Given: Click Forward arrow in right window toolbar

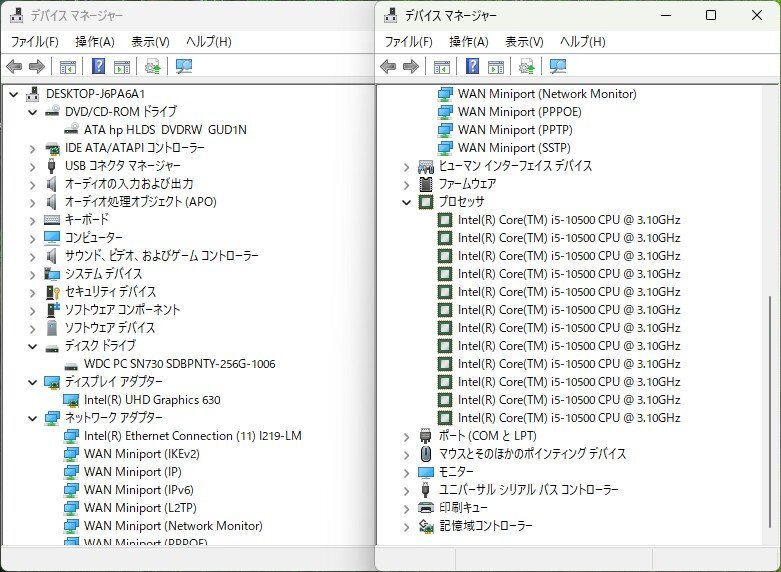Looking at the screenshot, I should [411, 66].
